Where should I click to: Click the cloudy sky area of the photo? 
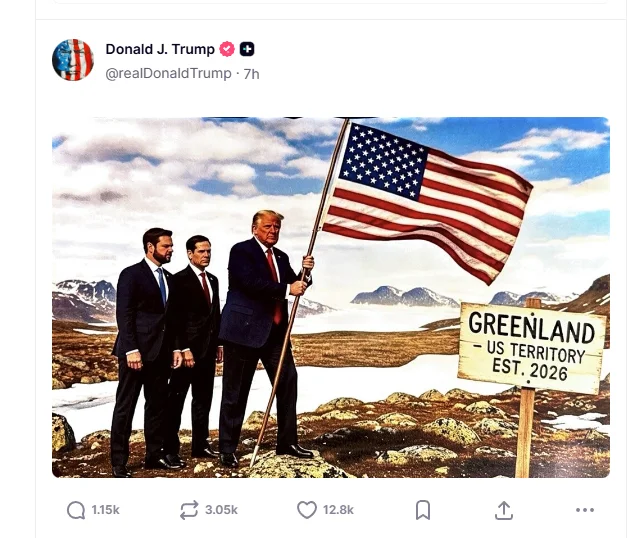point(183,171)
